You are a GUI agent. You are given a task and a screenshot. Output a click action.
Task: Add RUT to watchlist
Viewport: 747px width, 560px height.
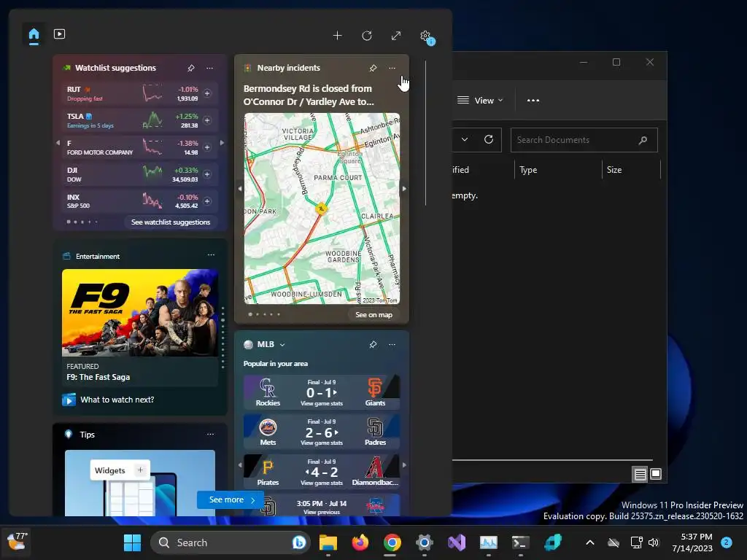point(207,93)
